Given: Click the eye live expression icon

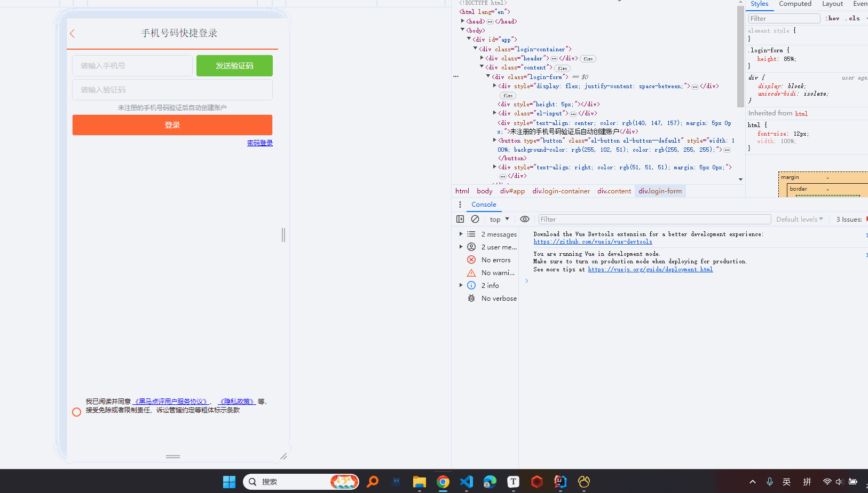Looking at the screenshot, I should [525, 219].
